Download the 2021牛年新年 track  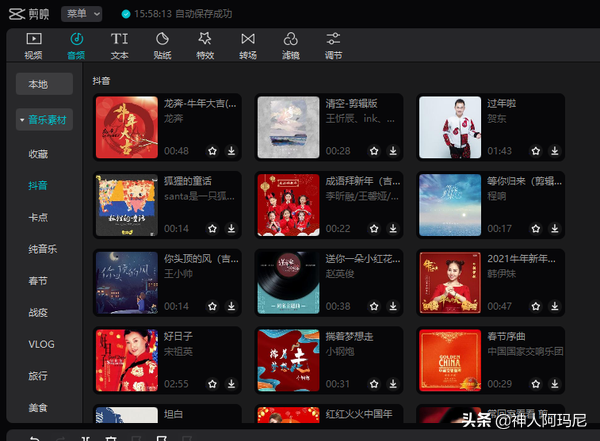[555, 306]
